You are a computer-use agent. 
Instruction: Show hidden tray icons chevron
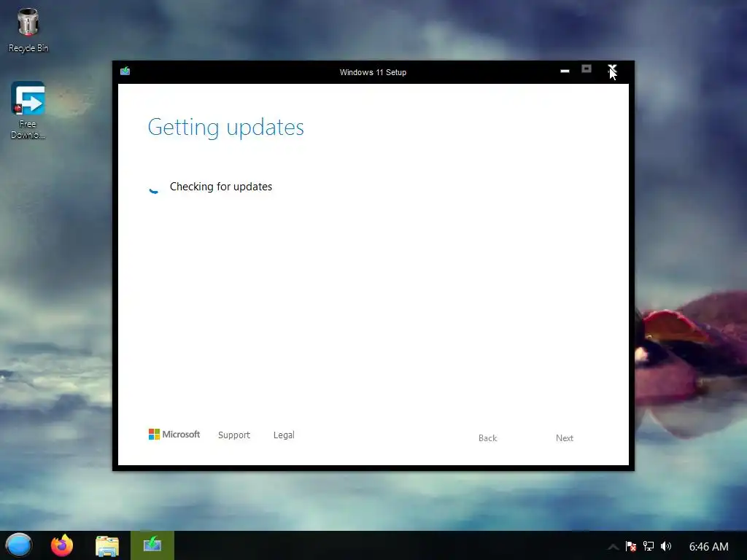coord(613,547)
